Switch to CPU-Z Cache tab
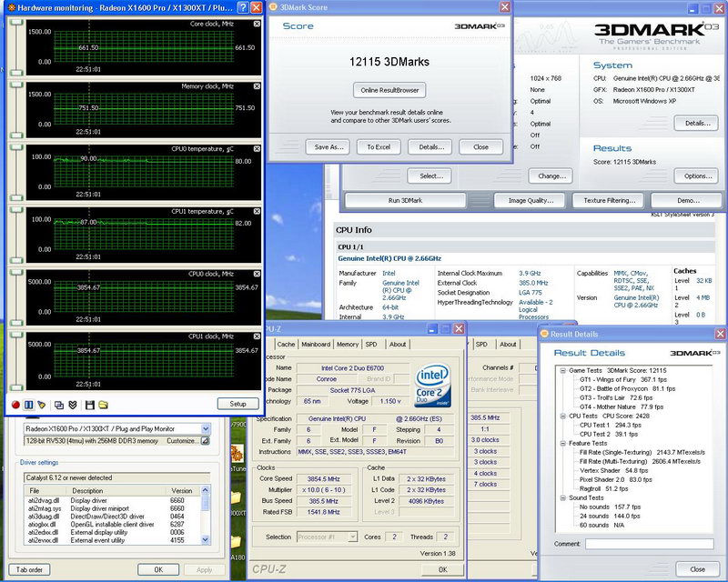 286,345
